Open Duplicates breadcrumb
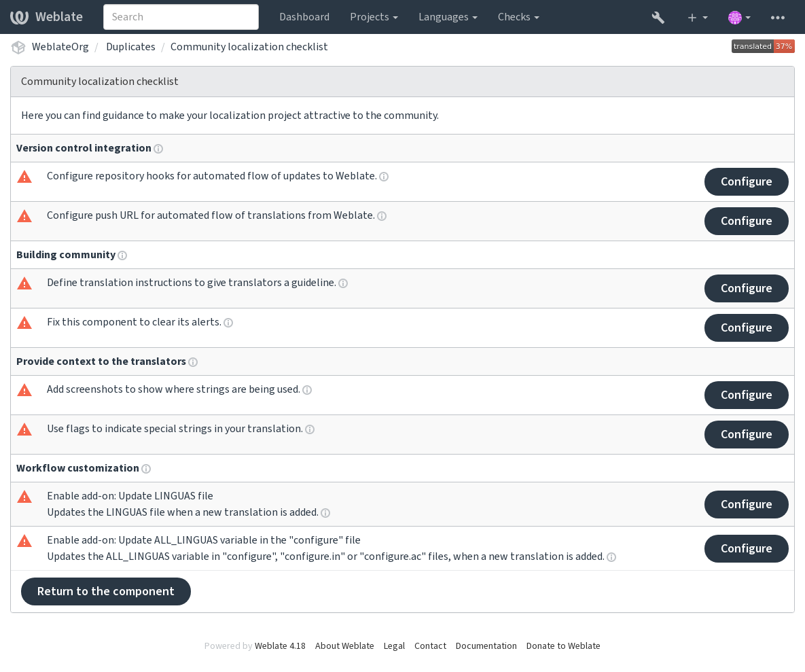Viewport: 805px width, 672px height. (x=130, y=47)
